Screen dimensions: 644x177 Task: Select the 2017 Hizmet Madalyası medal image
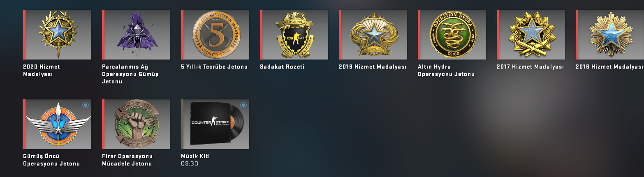[531, 34]
